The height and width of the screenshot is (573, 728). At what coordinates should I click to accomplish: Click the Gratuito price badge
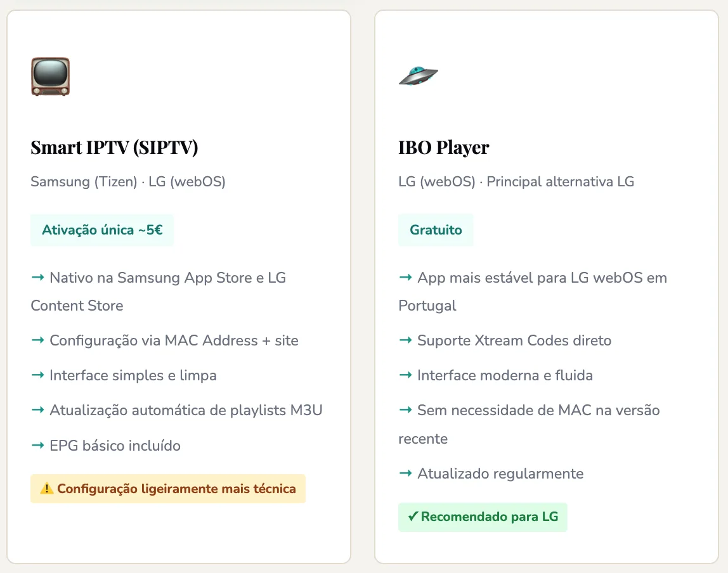(x=436, y=229)
